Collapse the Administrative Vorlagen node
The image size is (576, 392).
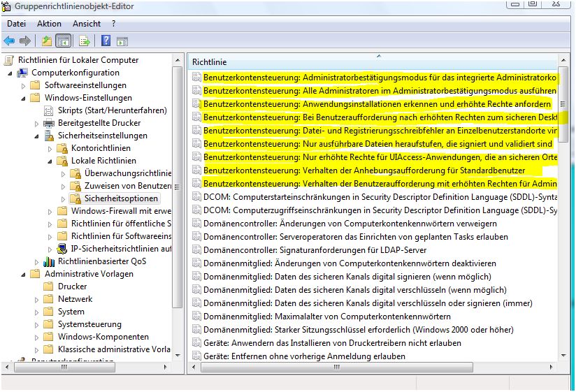click(x=23, y=274)
